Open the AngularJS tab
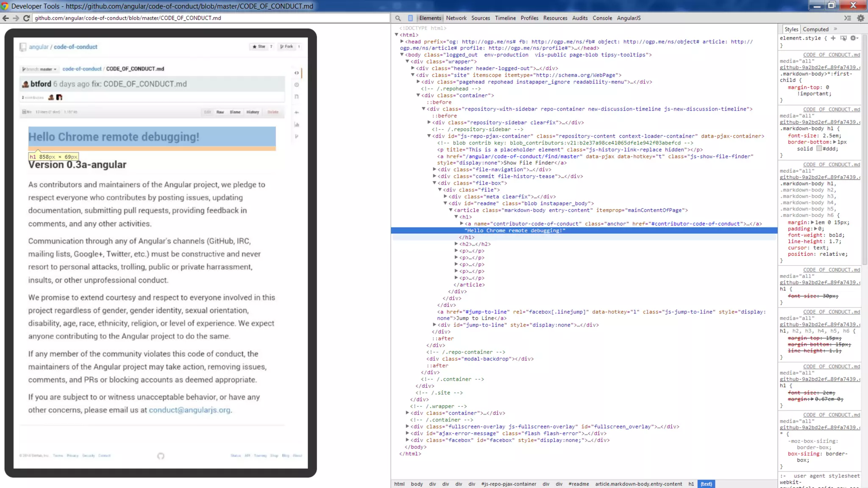Image resolution: width=868 pixels, height=488 pixels. [x=629, y=18]
